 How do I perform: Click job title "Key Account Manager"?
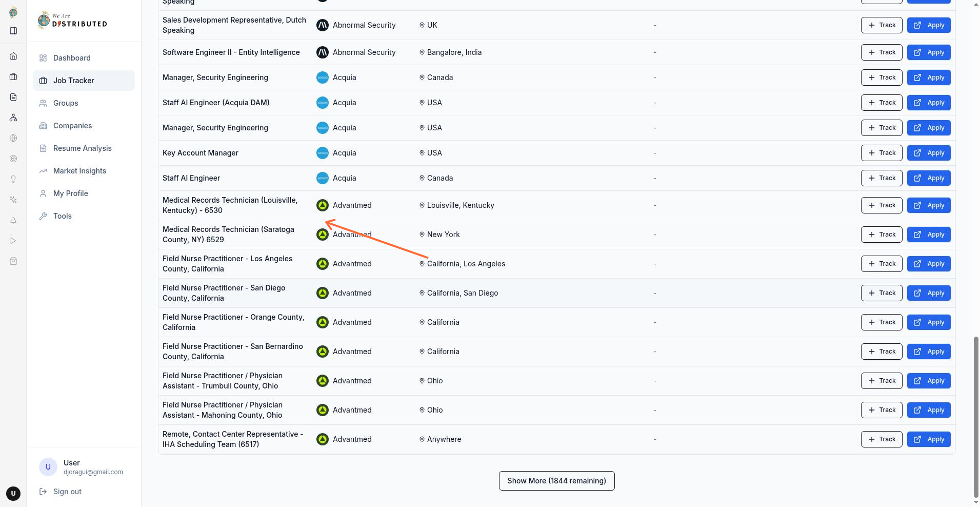click(x=201, y=153)
